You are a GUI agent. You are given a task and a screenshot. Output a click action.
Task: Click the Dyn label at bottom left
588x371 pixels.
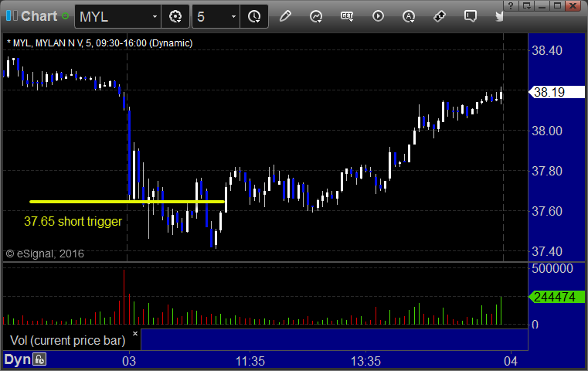(x=17, y=359)
